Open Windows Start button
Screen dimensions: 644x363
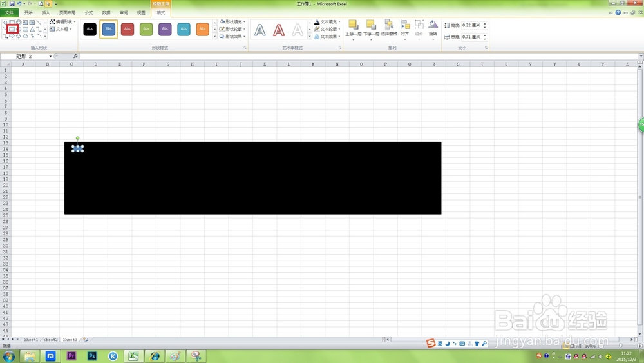(8, 356)
